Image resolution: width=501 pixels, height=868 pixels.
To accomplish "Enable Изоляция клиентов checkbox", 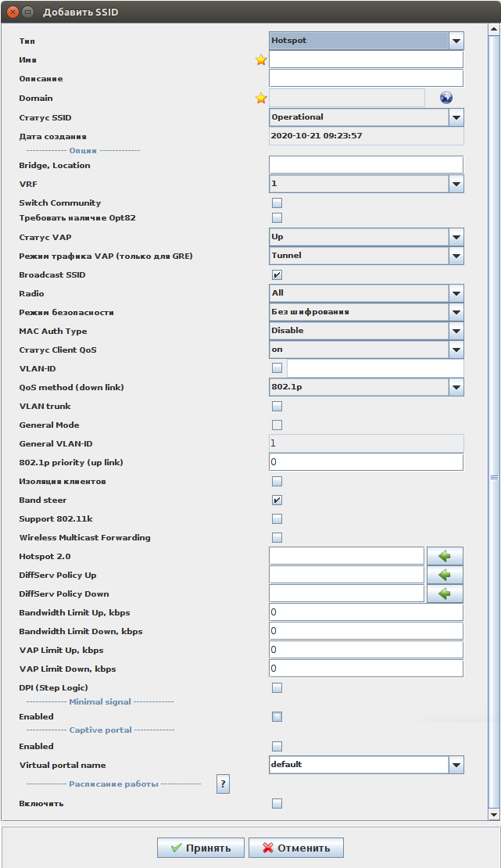I will tap(277, 481).
